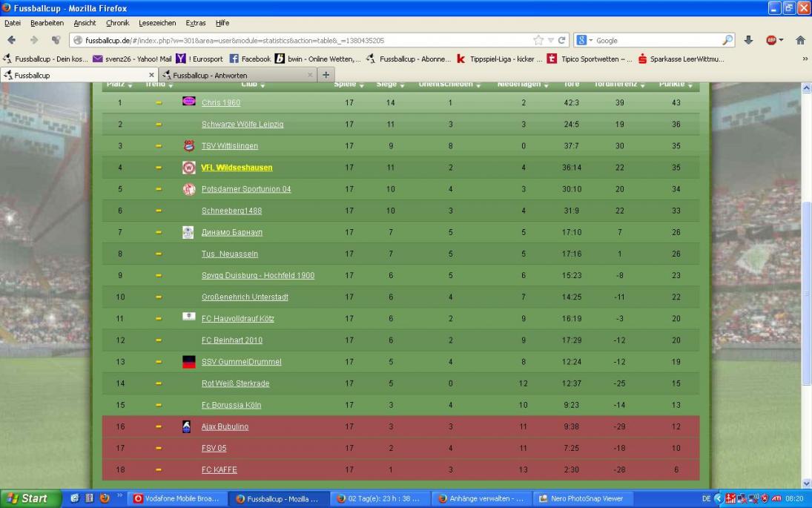The image size is (812, 508).
Task: Sort the table by Club column
Action: point(252,85)
